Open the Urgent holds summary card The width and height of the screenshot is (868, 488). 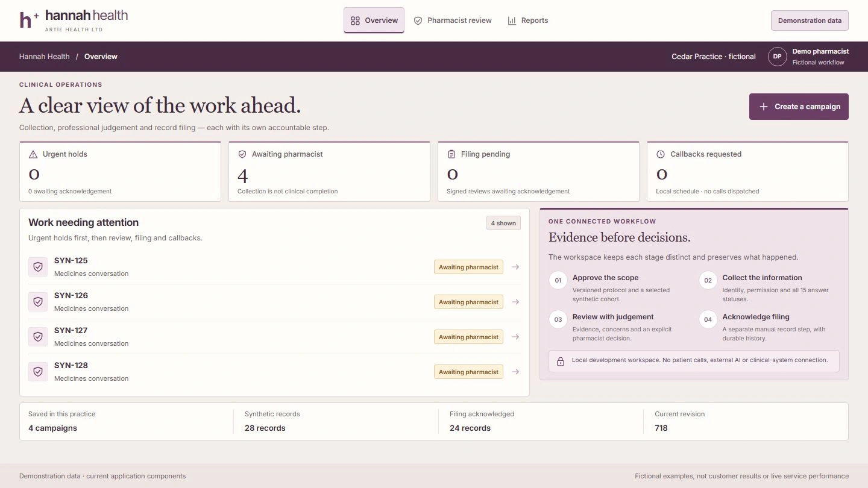[121, 172]
